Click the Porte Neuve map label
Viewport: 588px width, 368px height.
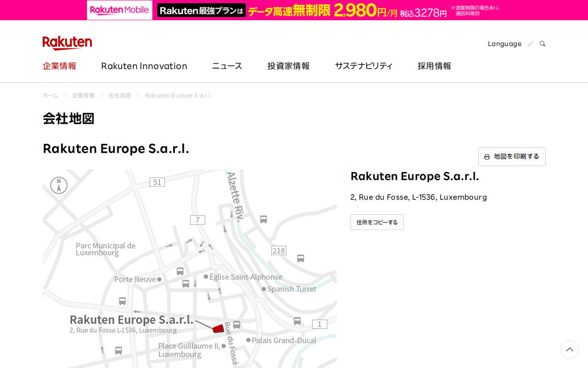(x=135, y=279)
